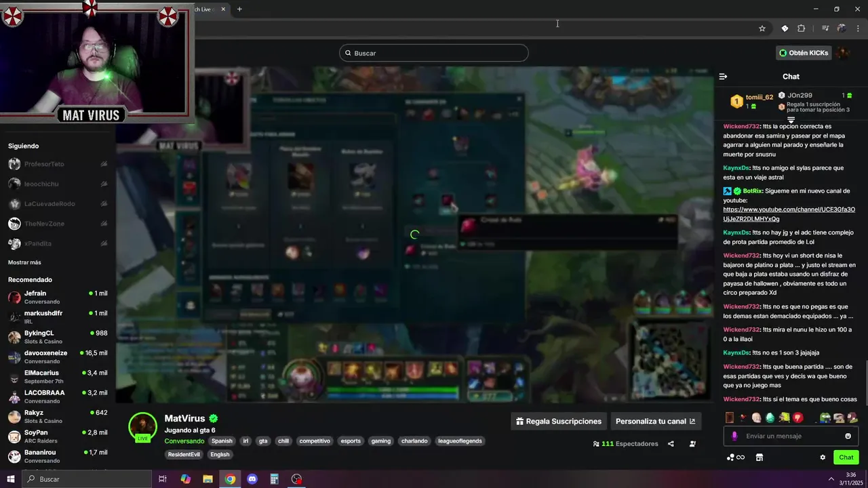Toggle notifications for LaCuevadeRodo
Viewport: 868px width, 488px height.
click(104, 204)
